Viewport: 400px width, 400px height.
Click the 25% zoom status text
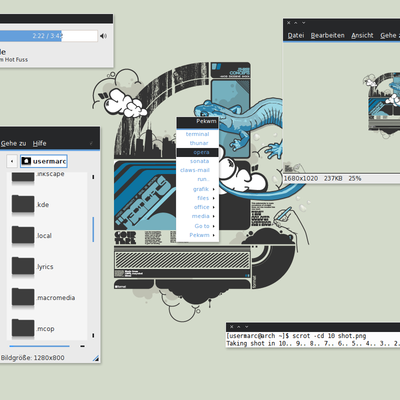tap(355, 178)
